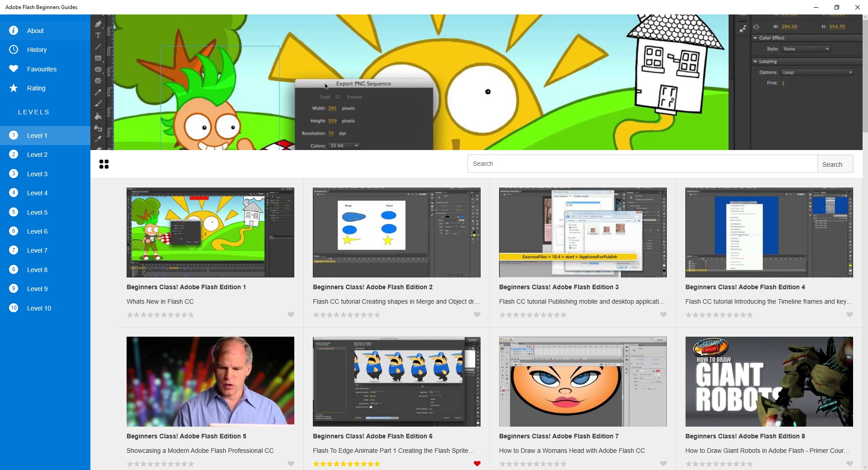Favourite Adobe Flash Edition 1 with heart

[x=291, y=315]
